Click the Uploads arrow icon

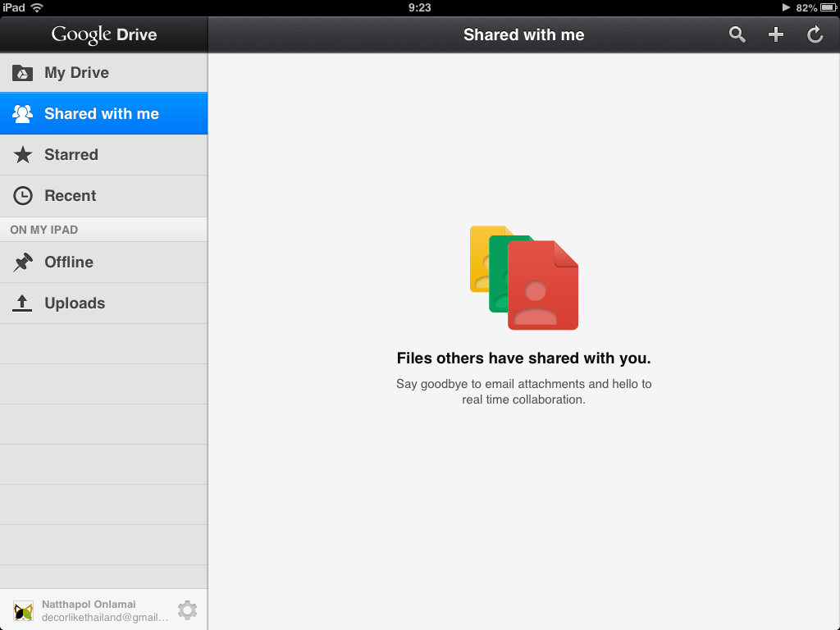(22, 304)
